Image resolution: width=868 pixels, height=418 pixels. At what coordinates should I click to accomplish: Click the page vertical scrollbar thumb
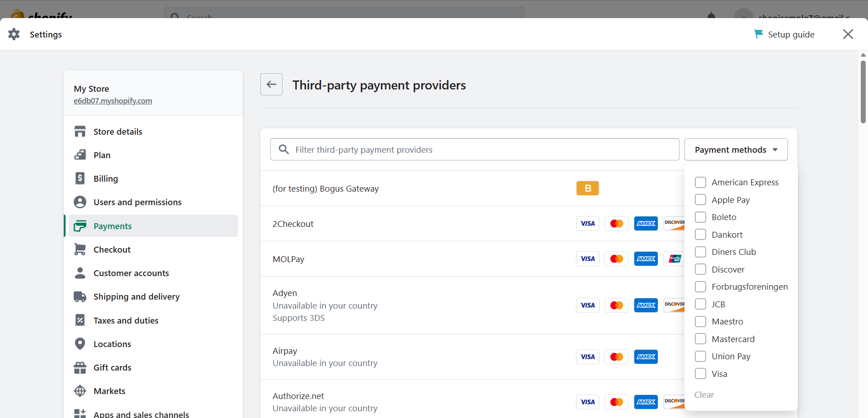click(863, 92)
